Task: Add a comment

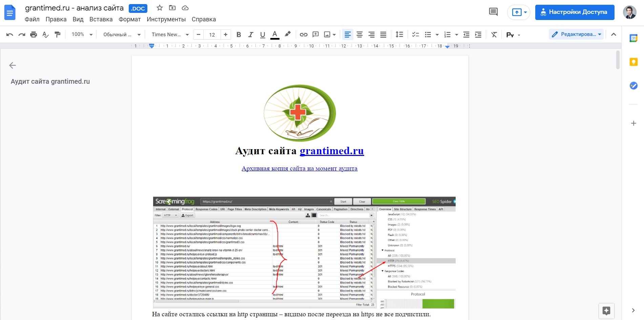Action: (316, 34)
